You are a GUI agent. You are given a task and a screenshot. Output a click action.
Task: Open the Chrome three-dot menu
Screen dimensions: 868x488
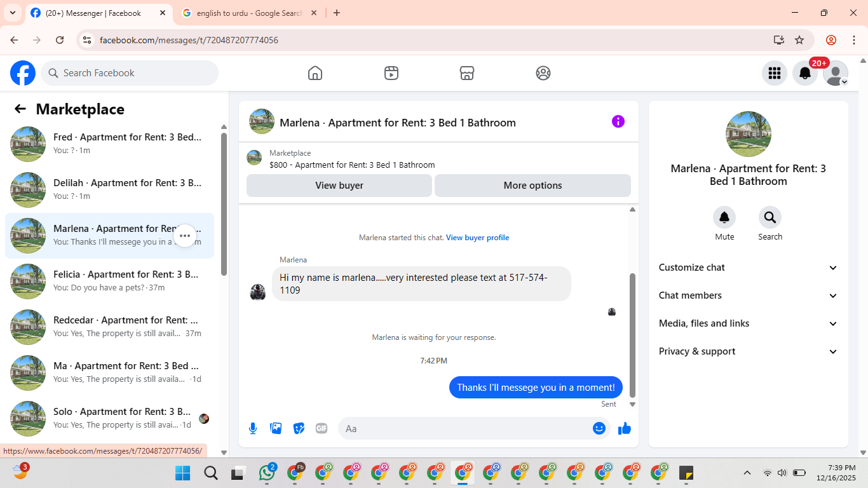coord(854,40)
